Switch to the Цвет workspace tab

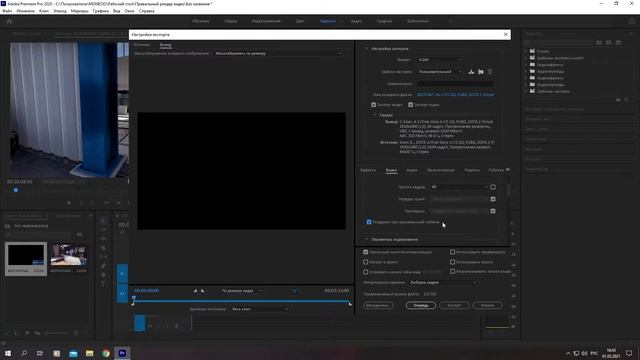300,21
